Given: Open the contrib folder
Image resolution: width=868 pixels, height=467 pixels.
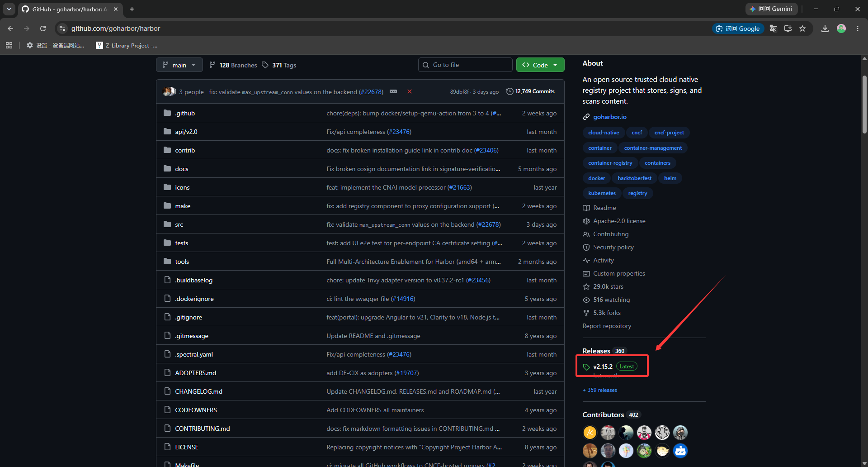Looking at the screenshot, I should click(185, 150).
